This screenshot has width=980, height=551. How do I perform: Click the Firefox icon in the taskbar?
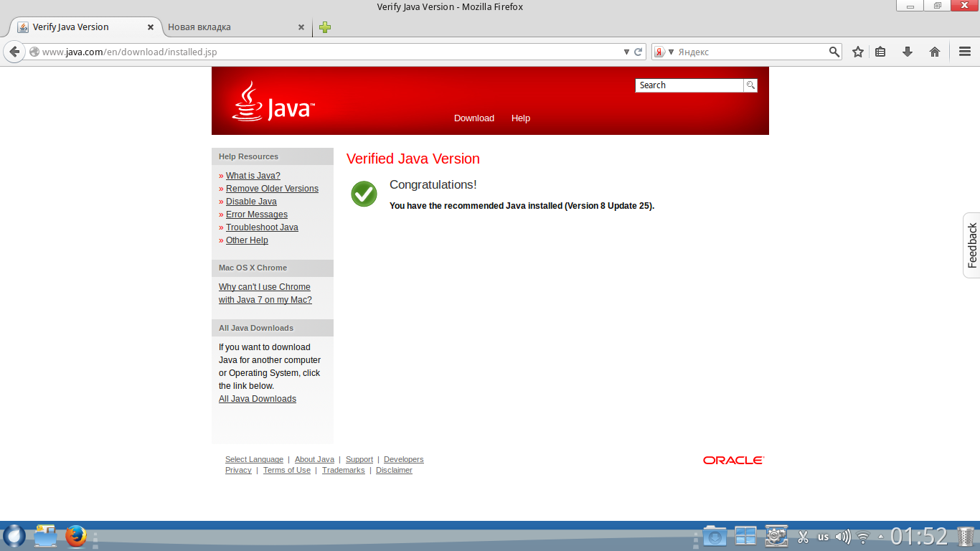[76, 536]
